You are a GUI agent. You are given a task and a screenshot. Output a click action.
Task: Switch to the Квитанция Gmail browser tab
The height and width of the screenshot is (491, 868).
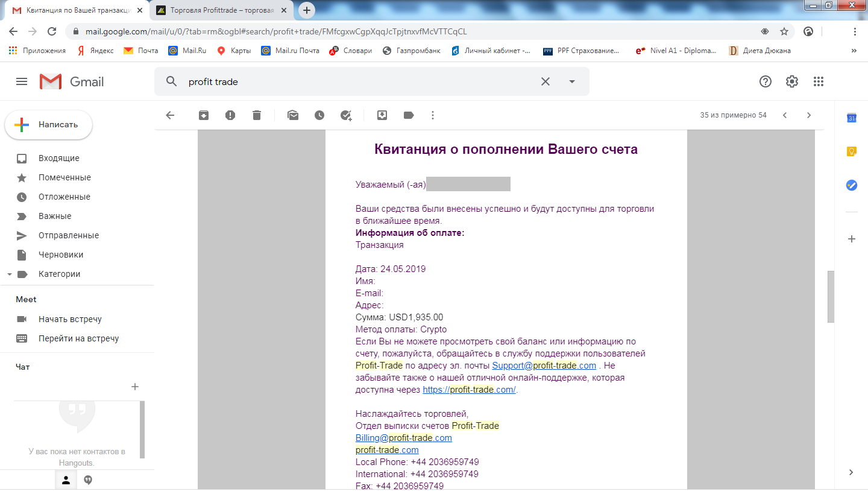point(75,10)
